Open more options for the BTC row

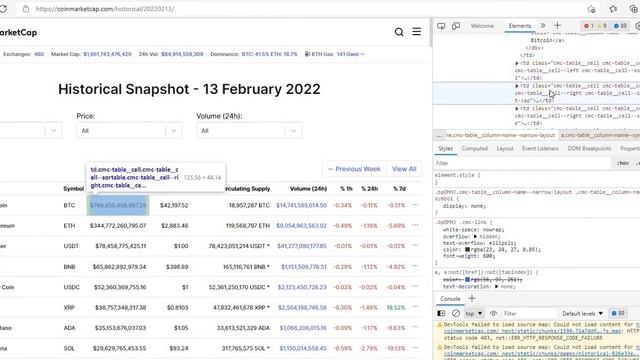[415, 205]
